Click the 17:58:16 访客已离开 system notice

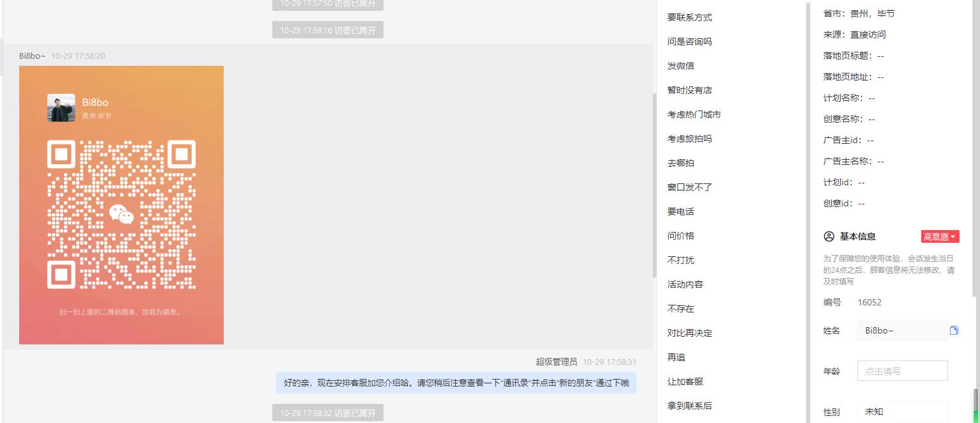328,30
